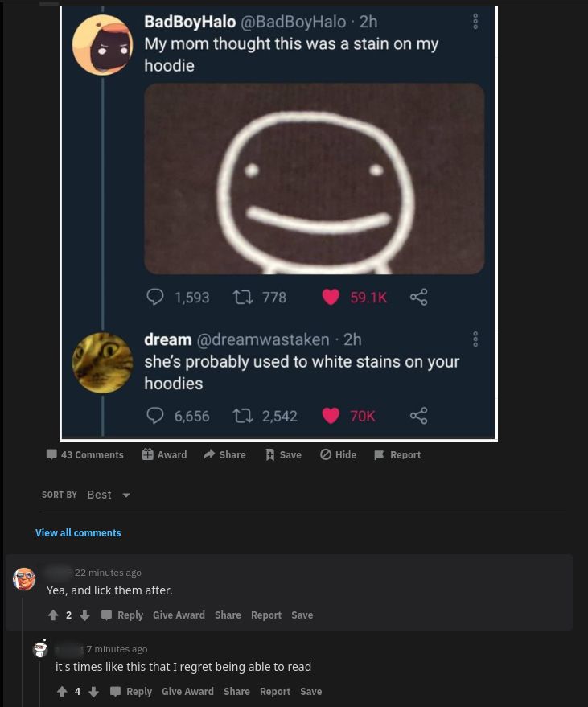Downvote the "lick them after" comment
The width and height of the screenshot is (588, 707).
tap(84, 615)
